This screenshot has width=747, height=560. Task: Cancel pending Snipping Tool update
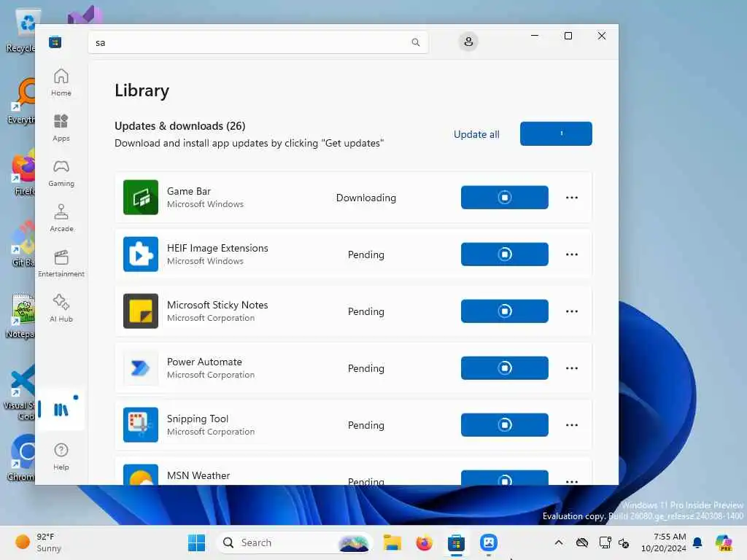pos(505,425)
